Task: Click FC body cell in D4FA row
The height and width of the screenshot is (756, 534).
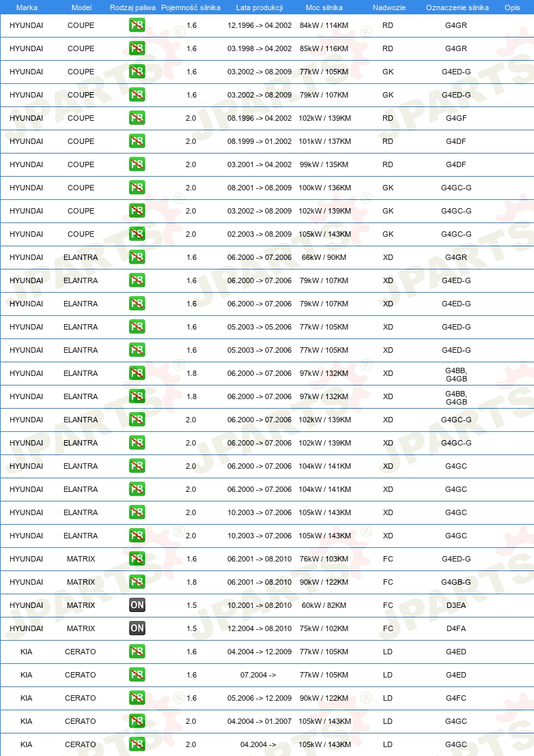Action: 388,628
